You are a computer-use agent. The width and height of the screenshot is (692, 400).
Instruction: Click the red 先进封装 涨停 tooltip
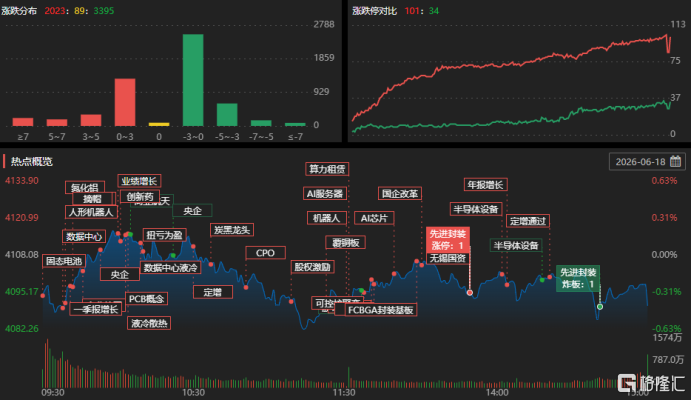coord(448,240)
